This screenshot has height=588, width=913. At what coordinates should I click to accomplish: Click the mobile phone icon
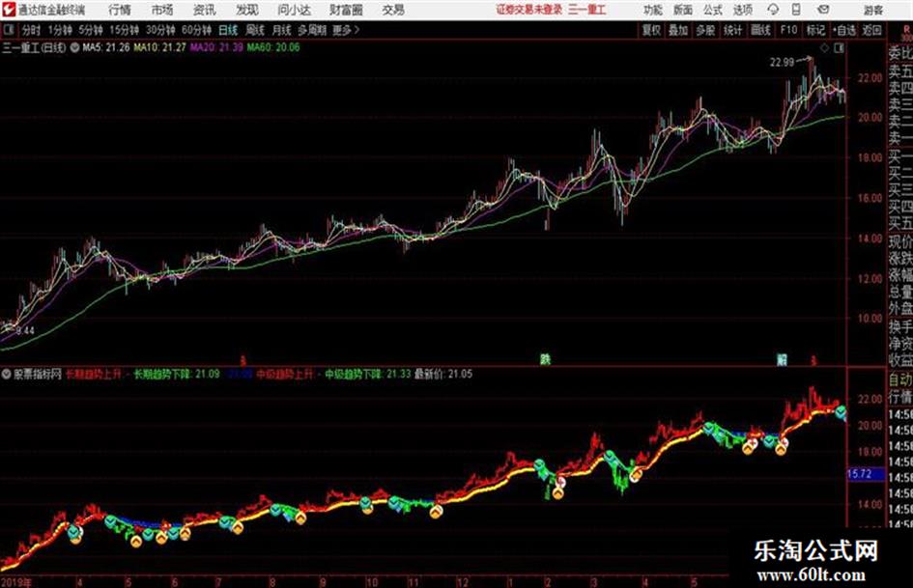click(796, 10)
